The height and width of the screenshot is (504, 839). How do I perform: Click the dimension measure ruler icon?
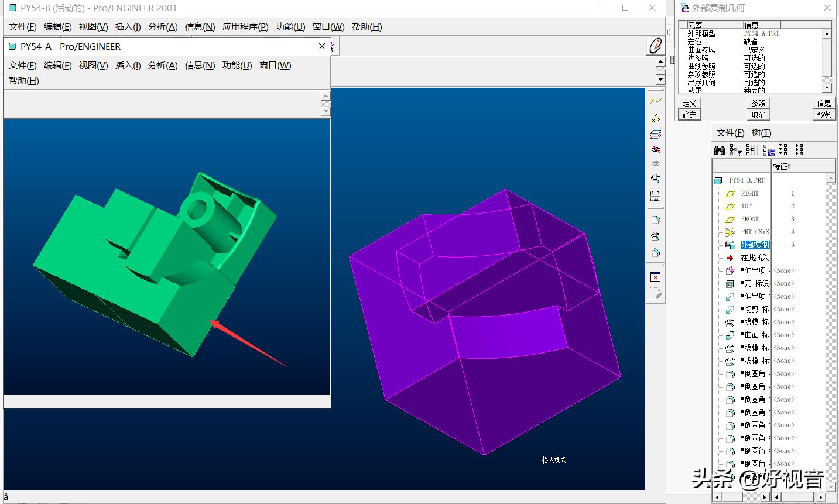(x=656, y=195)
